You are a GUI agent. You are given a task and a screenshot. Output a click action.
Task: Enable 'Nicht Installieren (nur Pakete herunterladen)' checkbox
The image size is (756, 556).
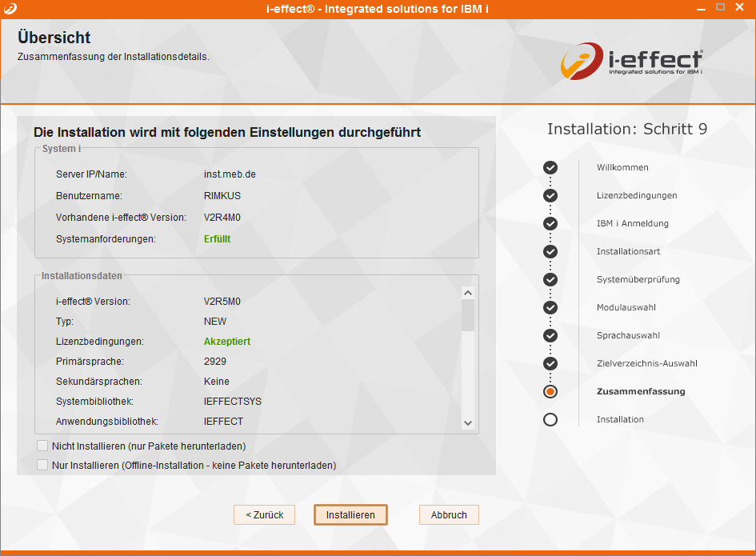(42, 446)
